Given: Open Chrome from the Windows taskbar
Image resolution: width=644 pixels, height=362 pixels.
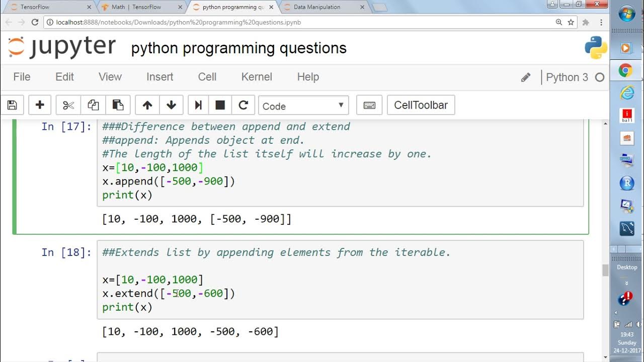Looking at the screenshot, I should 626,70.
